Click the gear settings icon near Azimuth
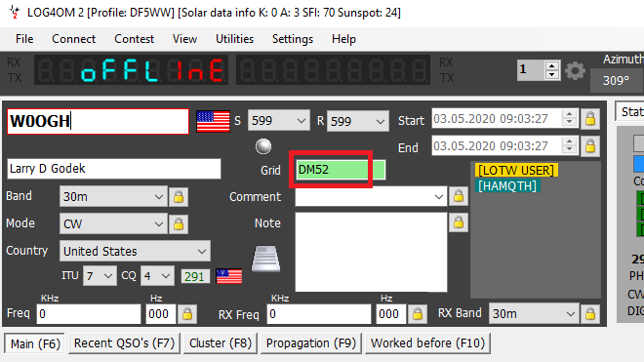This screenshot has height=362, width=644. click(x=575, y=70)
